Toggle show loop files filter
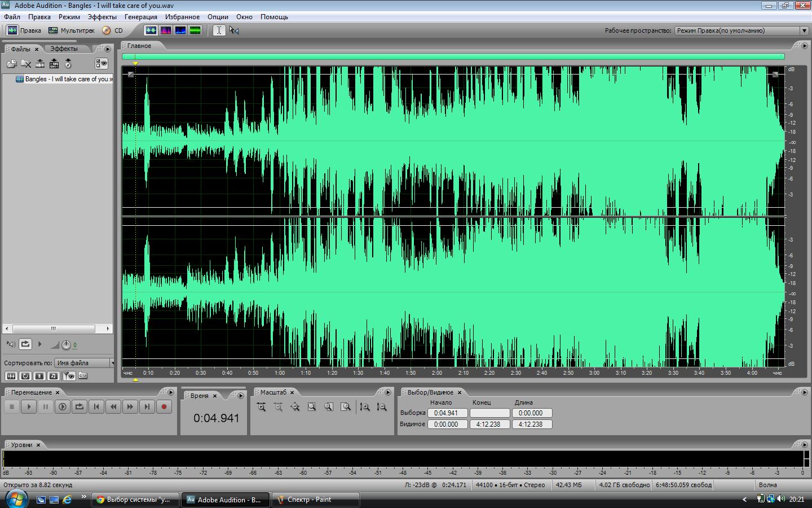Viewport: 812px width, 508px height. coord(25,376)
